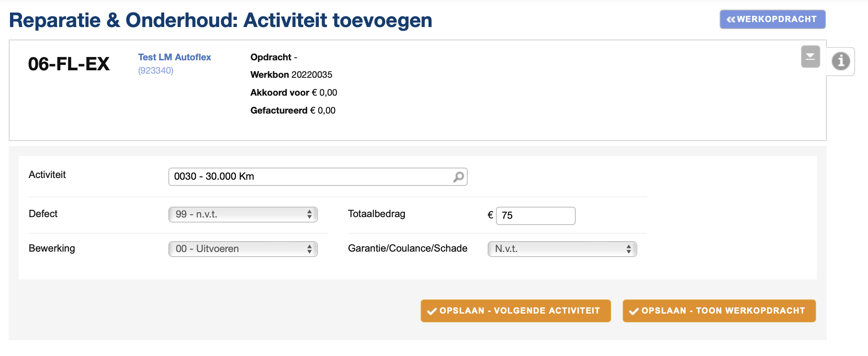Click the page title heading
This screenshot has height=356, width=868.
point(221,20)
